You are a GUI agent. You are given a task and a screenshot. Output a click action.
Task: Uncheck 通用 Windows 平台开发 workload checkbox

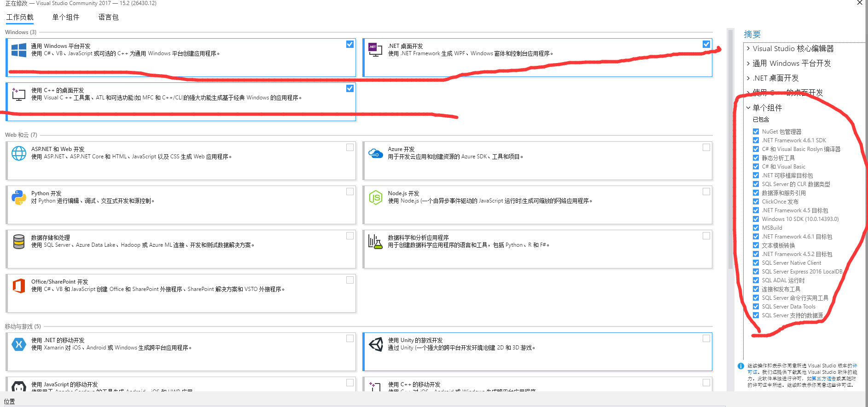click(350, 44)
